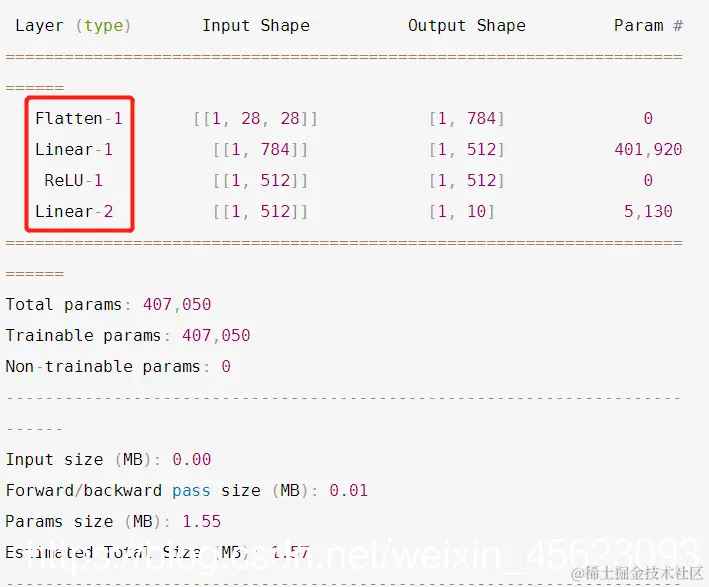
Task: Click ReLU-1 param count '0'
Action: pos(648,180)
